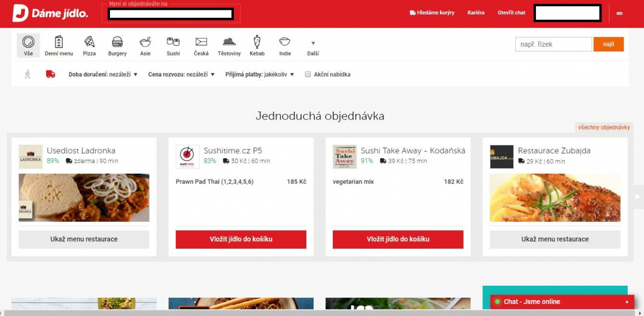Open Usedlost Ladronka restaurant title
Image resolution: width=644 pixels, height=316 pixels.
(81, 151)
